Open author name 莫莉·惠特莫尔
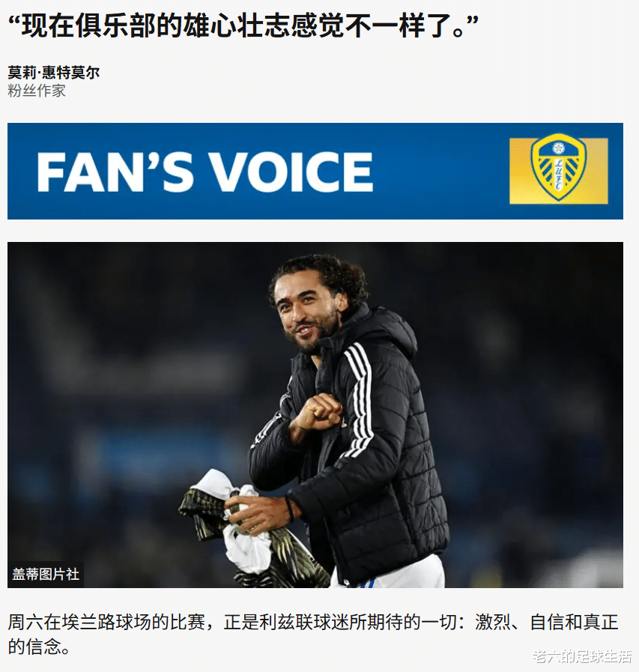This screenshot has height=672, width=639. click(54, 73)
